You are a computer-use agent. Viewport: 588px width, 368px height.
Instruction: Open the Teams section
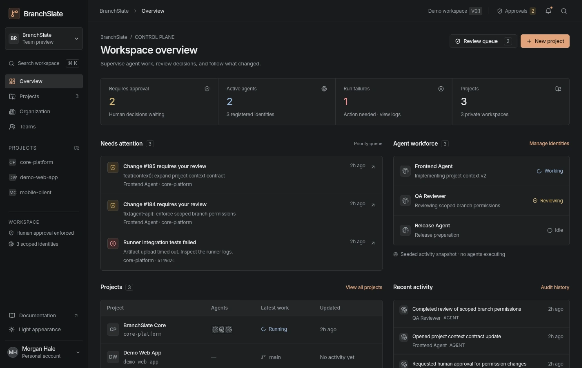[44, 127]
